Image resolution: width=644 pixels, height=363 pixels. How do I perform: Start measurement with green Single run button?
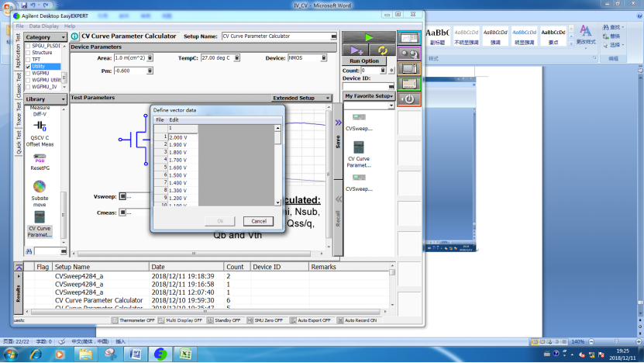[369, 37]
